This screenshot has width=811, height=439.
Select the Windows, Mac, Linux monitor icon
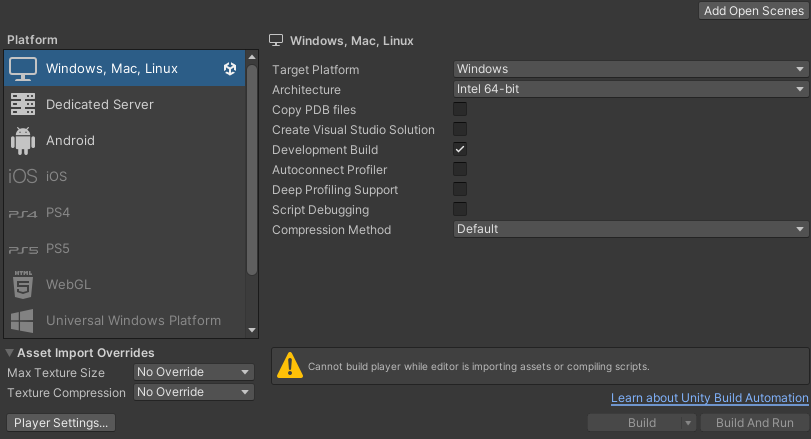(x=23, y=69)
